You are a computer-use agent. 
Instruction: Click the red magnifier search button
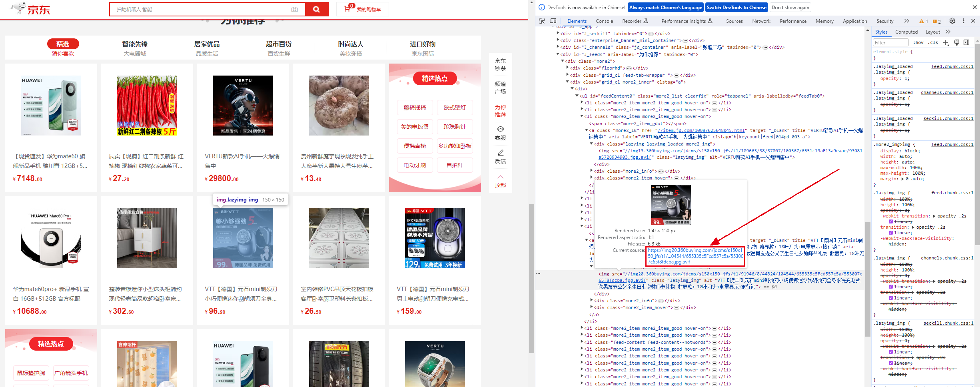coord(316,9)
